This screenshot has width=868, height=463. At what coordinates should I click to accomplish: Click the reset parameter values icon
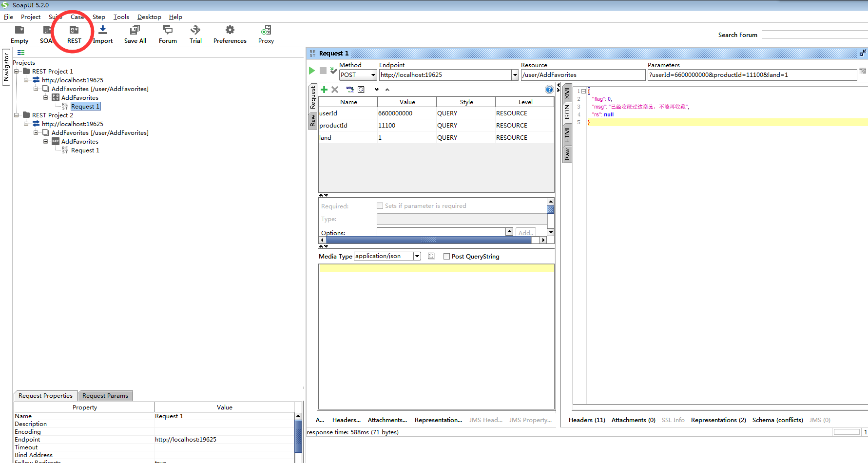(361, 90)
